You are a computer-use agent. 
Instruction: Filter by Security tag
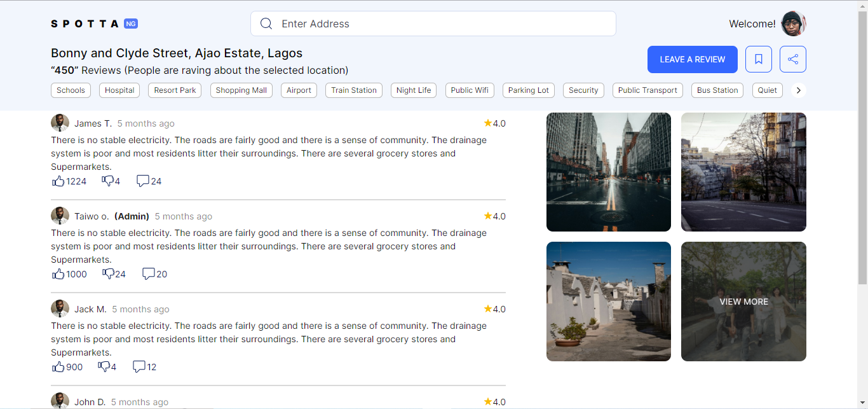coord(583,90)
